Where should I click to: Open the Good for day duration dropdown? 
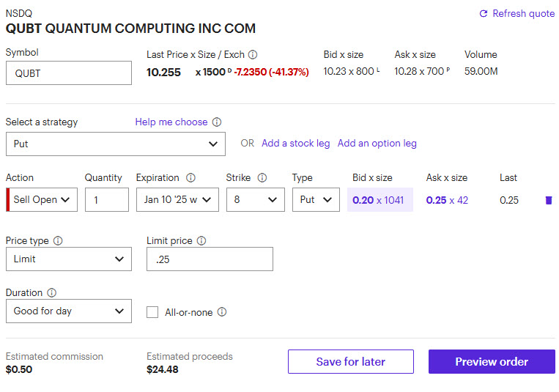click(69, 311)
